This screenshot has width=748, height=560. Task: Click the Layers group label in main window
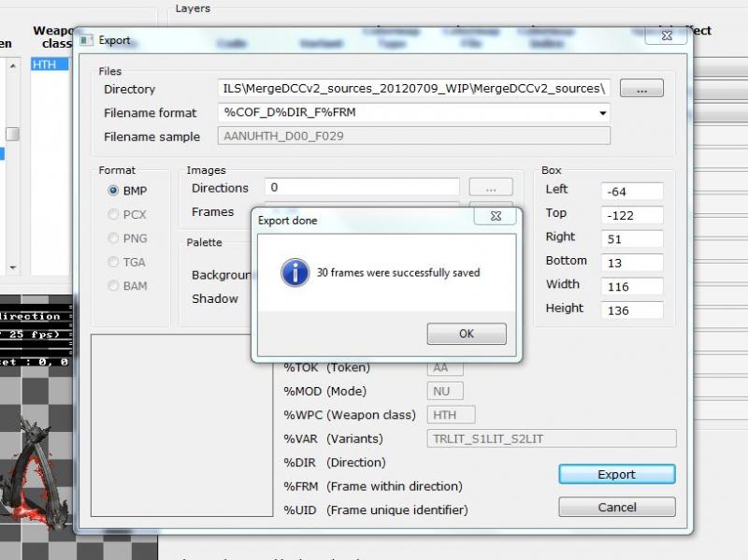tap(193, 8)
